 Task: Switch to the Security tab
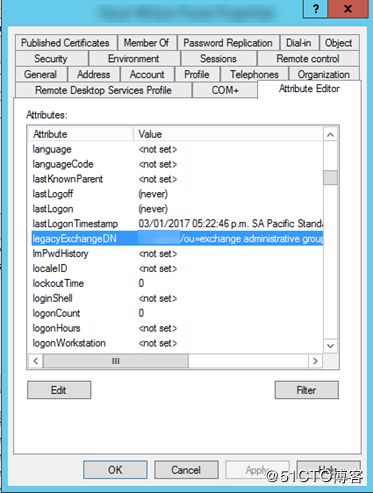click(52, 58)
